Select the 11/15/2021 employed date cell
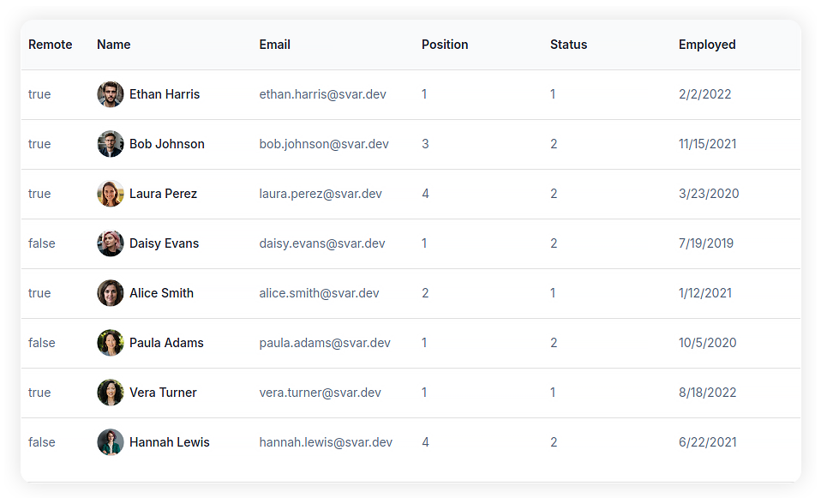Image resolution: width=821 pixels, height=504 pixels. 707,144
